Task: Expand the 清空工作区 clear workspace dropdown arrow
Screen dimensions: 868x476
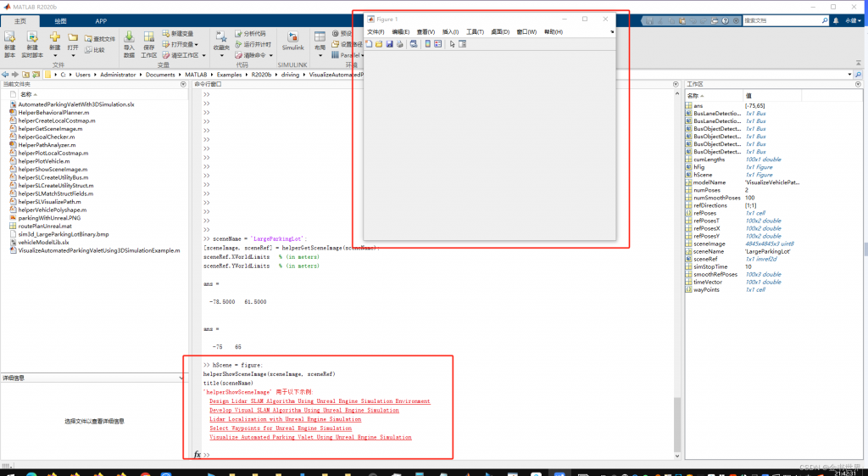Action: point(203,55)
